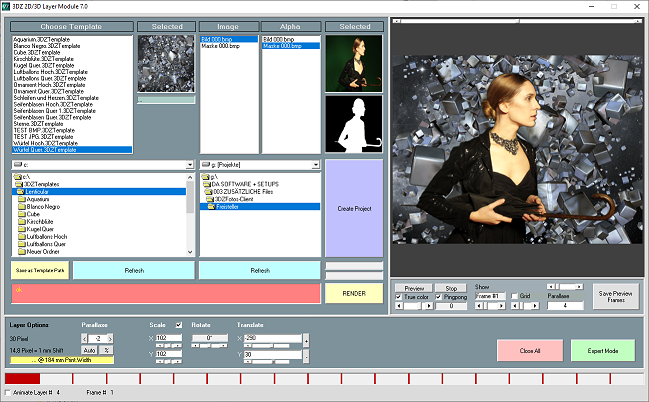Click the Parallaxe decrease arrow button
649x402 pixels.
click(x=84, y=338)
